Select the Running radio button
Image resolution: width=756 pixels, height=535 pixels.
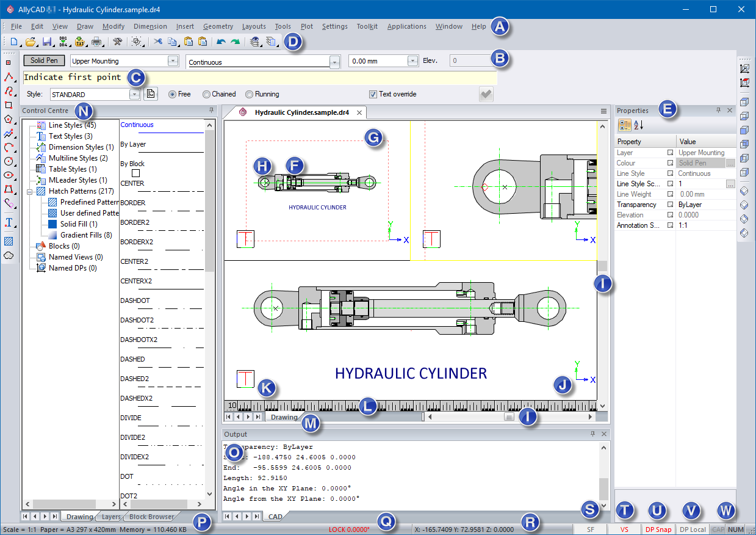pos(249,94)
